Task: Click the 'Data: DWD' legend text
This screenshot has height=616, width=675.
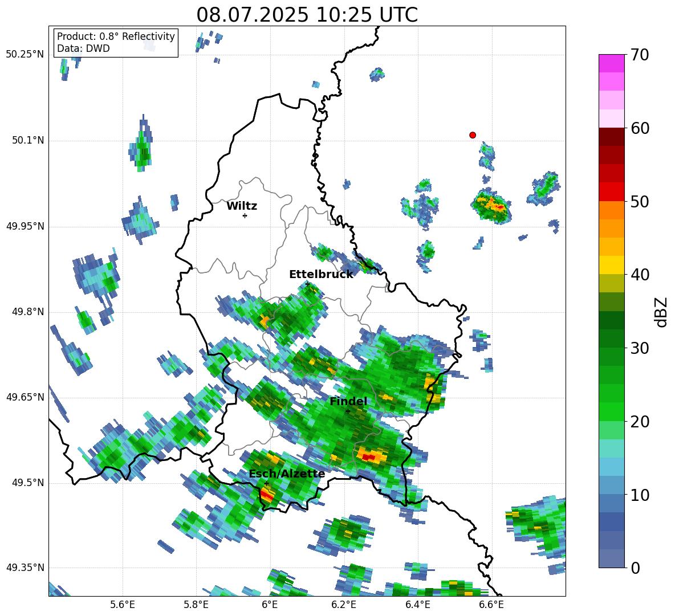Action: (x=83, y=48)
